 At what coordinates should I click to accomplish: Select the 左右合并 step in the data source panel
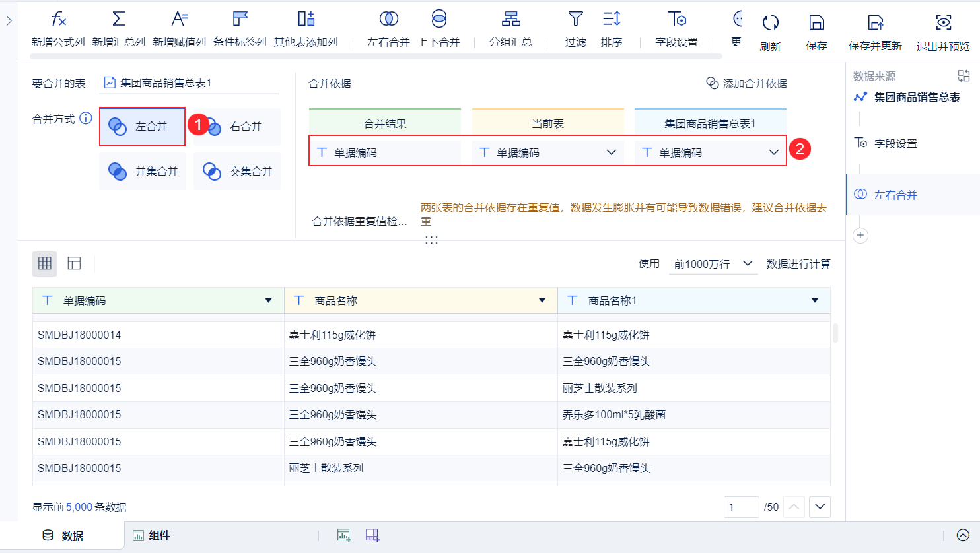(913, 195)
